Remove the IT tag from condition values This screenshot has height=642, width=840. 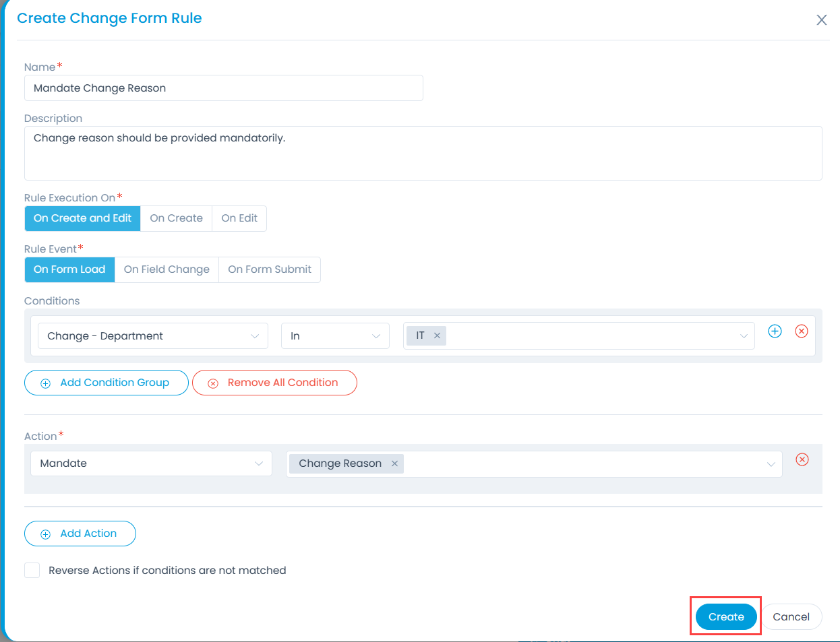(x=437, y=335)
